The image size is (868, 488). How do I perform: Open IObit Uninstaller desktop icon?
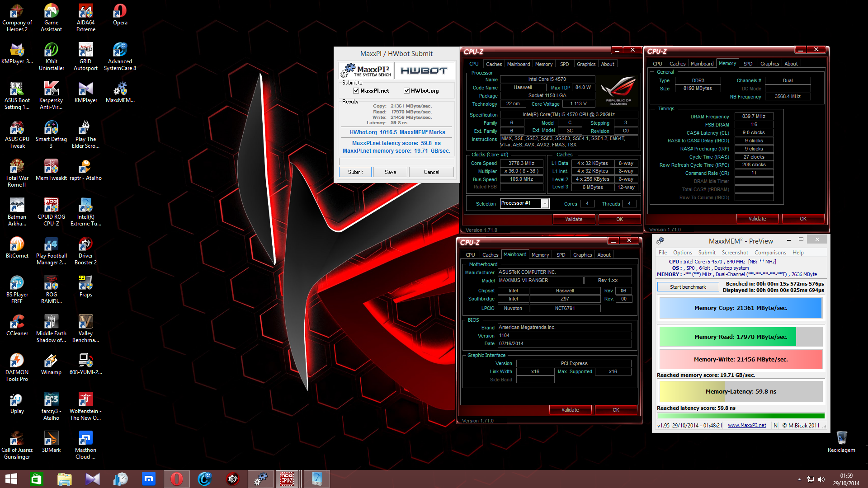coord(51,57)
